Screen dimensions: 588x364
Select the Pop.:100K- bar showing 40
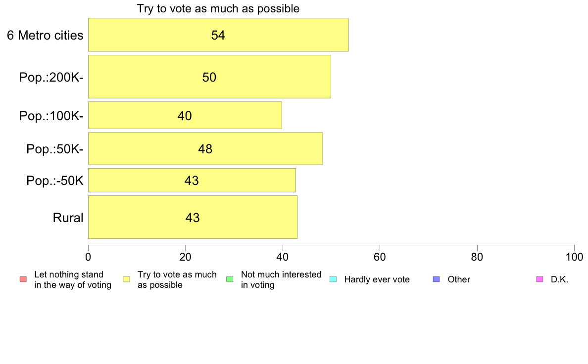coord(185,115)
